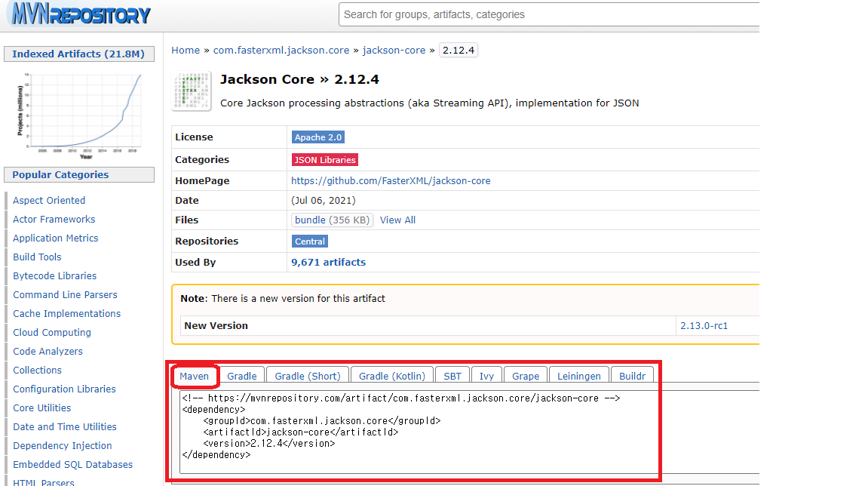Screen dimensions: 868x486
Task: Switch to the SBT tab
Action: (452, 377)
